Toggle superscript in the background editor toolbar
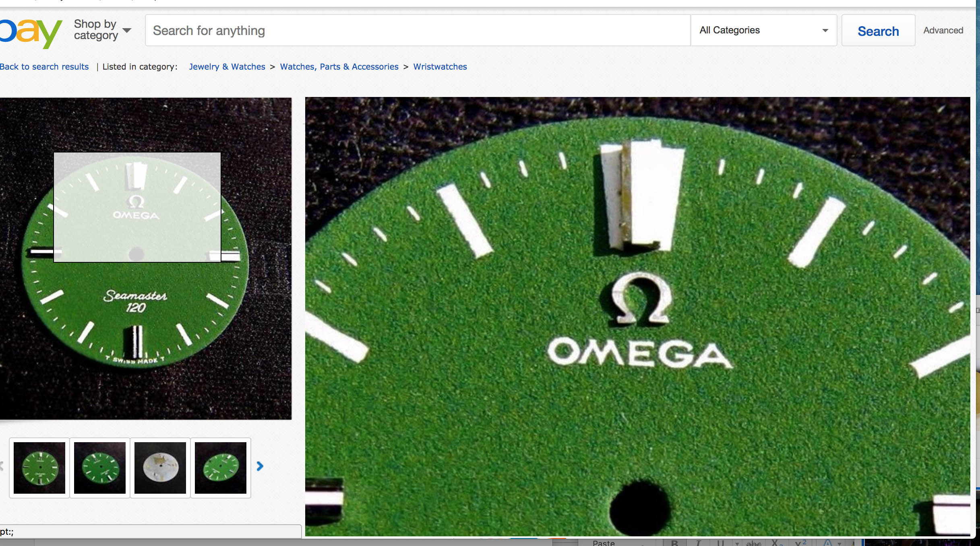 [x=800, y=543]
